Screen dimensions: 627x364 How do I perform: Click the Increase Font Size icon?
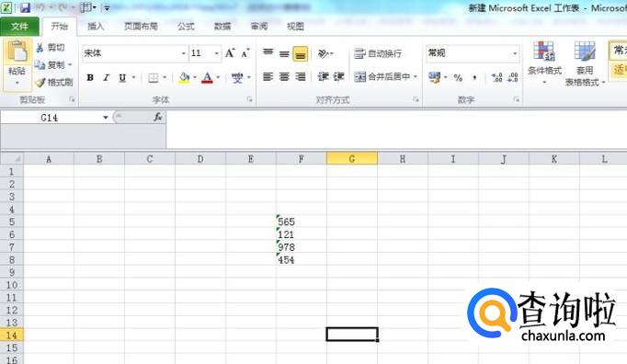point(230,52)
